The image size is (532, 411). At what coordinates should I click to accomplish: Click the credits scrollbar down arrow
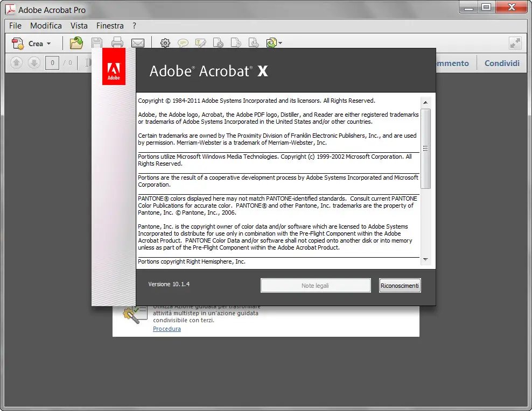[x=425, y=259]
